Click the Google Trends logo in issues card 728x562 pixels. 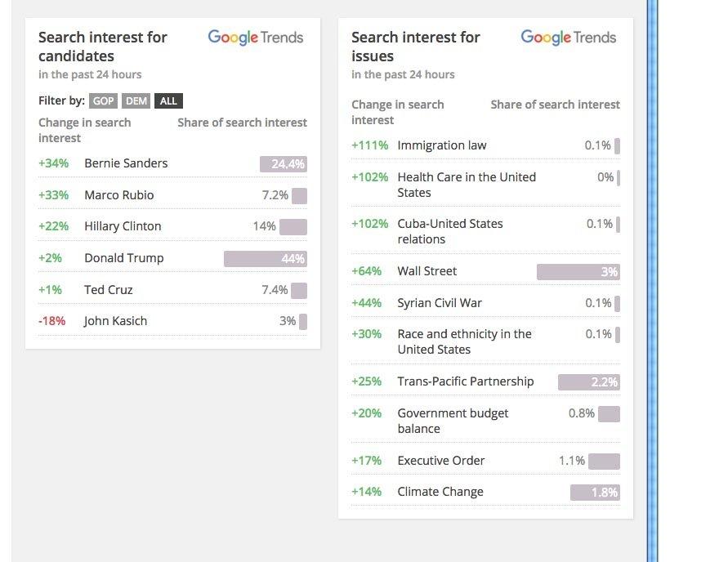tap(568, 38)
